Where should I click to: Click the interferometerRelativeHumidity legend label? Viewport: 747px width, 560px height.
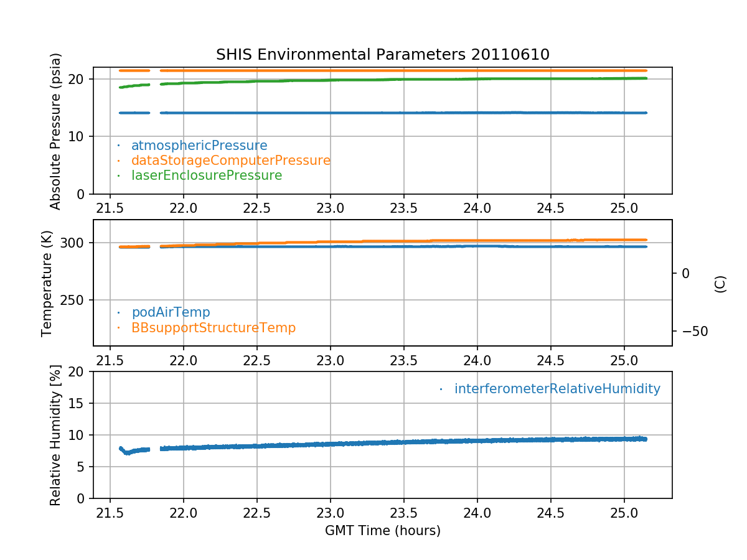click(x=557, y=389)
